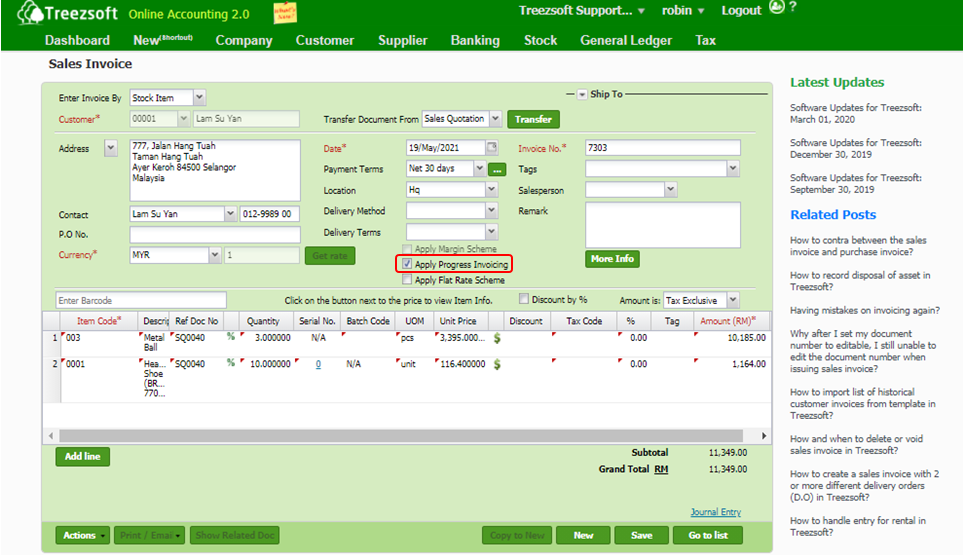Viewport: 963px width, 555px height.
Task: Click the RM currency link by Grand Total
Action: 661,469
